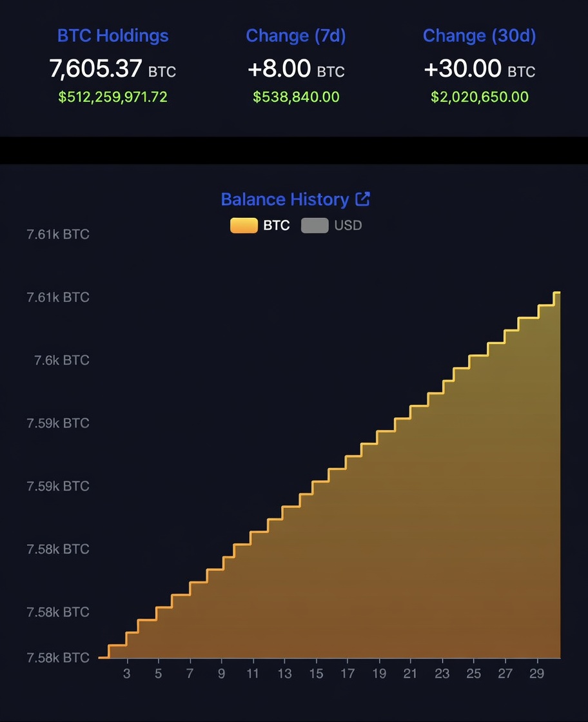Click the Change (7d) heading
This screenshot has height=722, width=588.
click(x=296, y=35)
